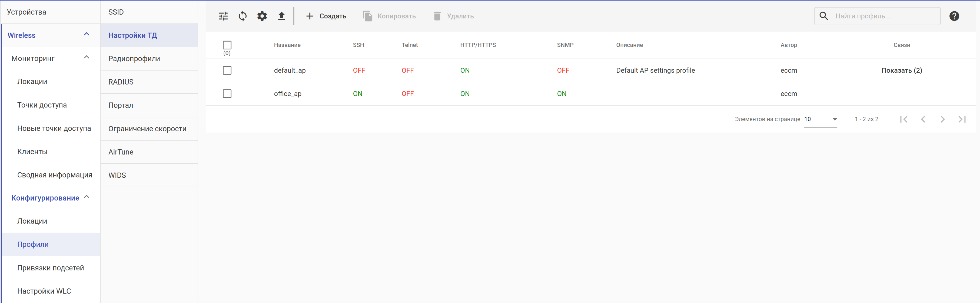
Task: Open the table filter settings icon
Action: (x=223, y=16)
